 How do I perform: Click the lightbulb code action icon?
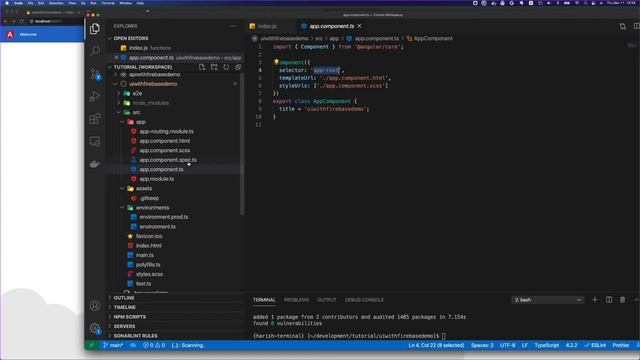tap(276, 62)
